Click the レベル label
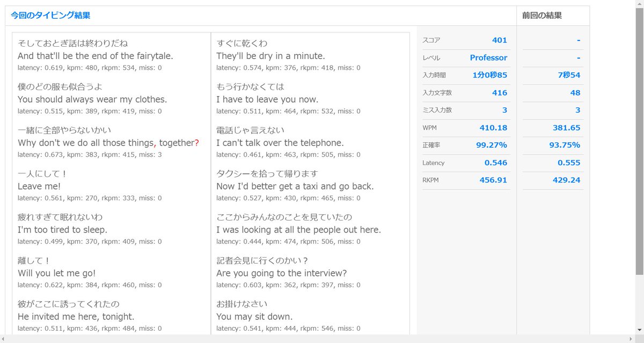 click(x=431, y=57)
